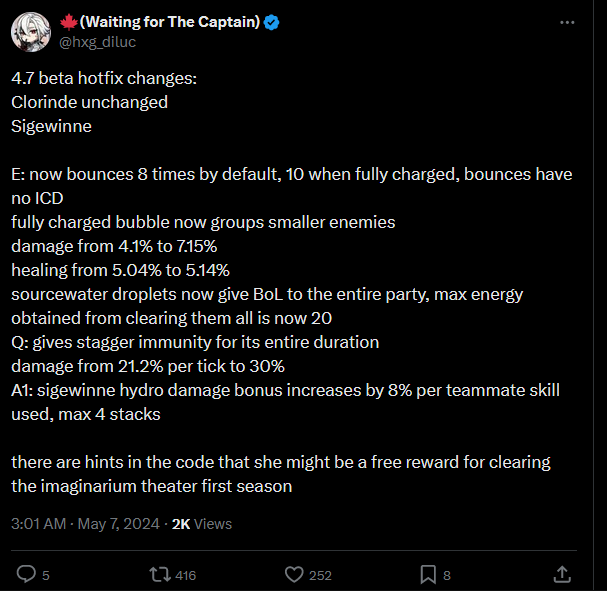
Task: Click the reply speech bubble icon
Action: [x=27, y=574]
